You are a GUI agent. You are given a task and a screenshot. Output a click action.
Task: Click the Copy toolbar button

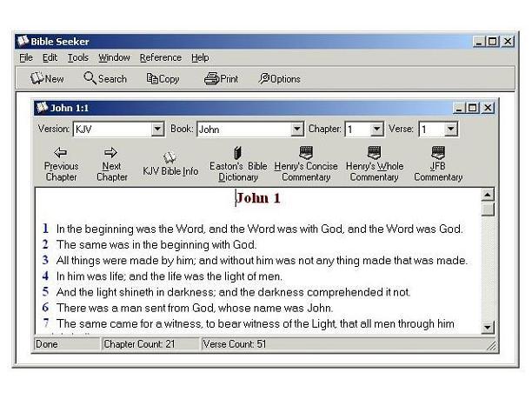coord(163,79)
